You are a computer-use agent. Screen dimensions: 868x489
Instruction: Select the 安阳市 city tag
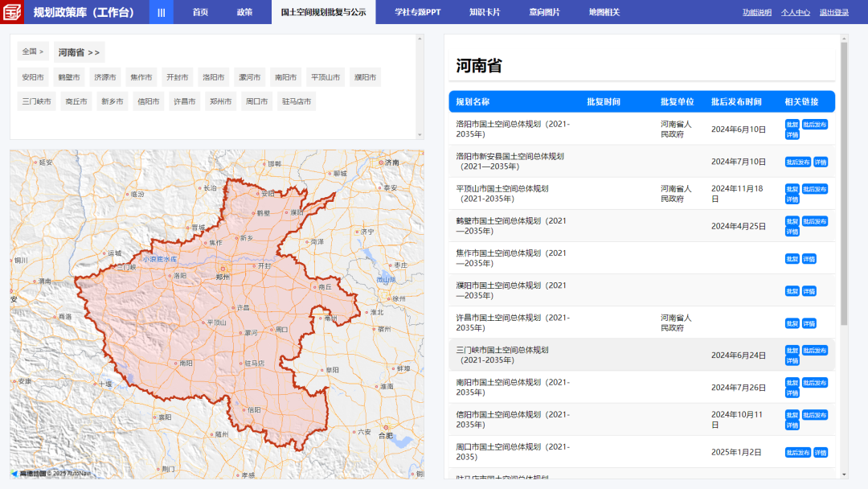[33, 77]
